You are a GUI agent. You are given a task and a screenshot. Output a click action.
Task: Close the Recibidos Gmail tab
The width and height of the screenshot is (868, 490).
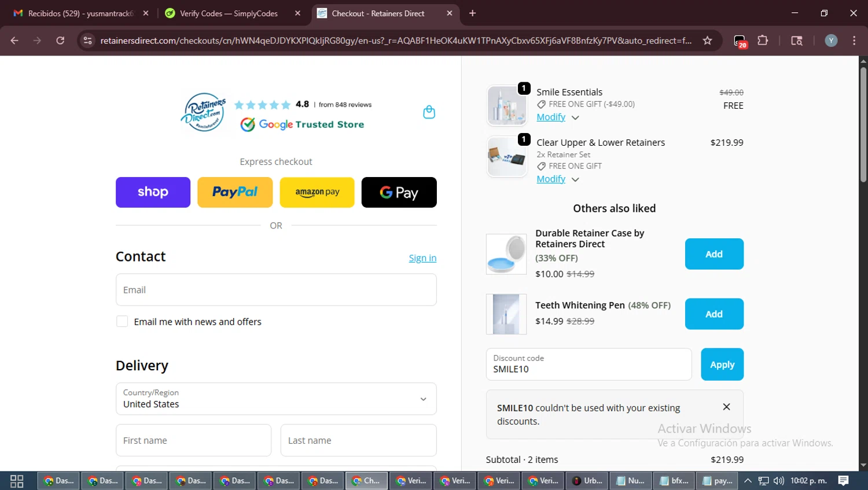click(x=146, y=13)
